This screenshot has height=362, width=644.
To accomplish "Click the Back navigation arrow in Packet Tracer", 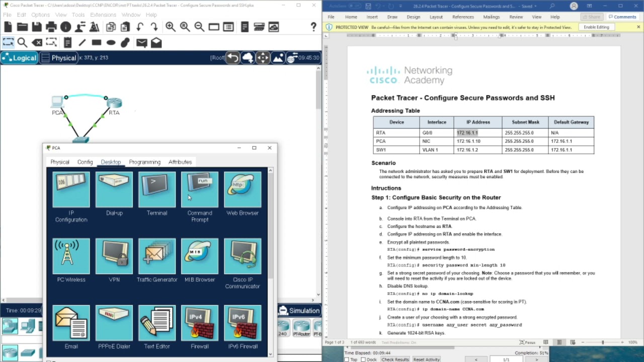I will (x=232, y=58).
